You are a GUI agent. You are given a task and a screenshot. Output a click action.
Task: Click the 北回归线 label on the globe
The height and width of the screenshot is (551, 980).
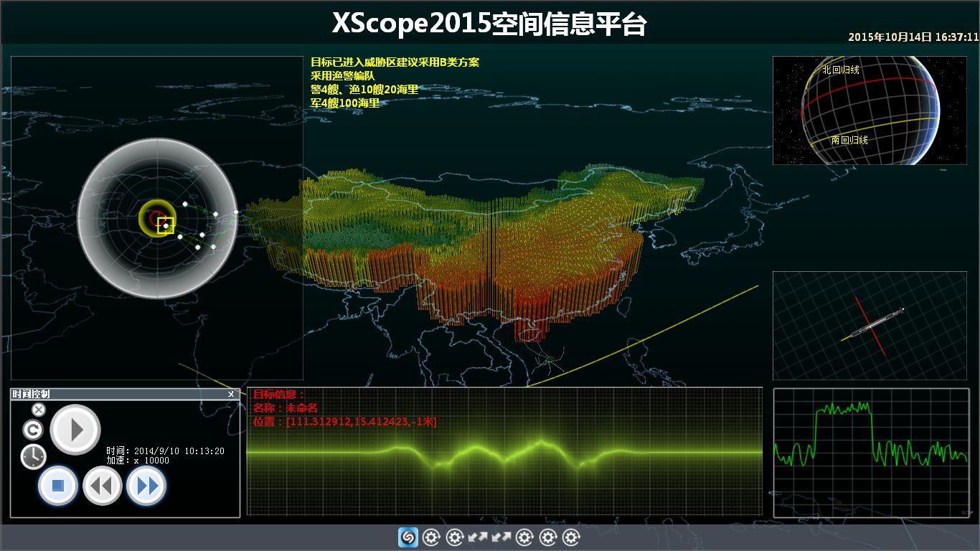click(841, 70)
